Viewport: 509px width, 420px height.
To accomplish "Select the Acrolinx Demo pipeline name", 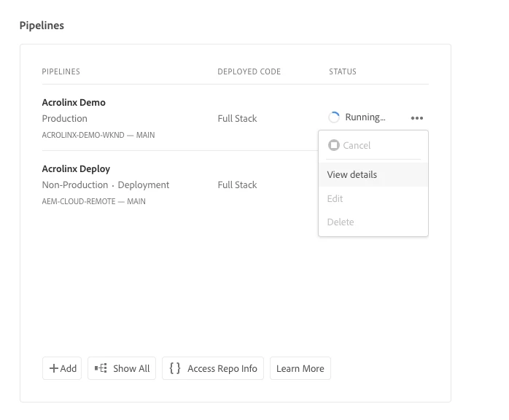I will pyautogui.click(x=74, y=102).
